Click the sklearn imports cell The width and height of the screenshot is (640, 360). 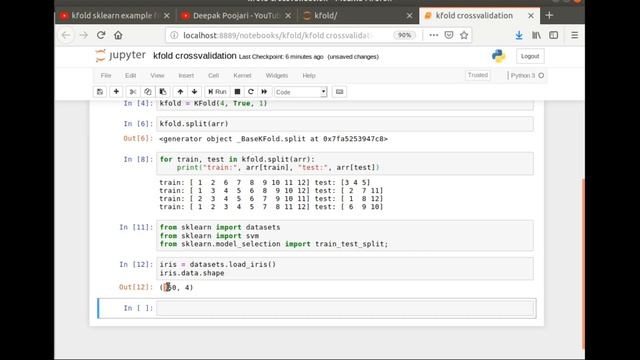(345, 236)
